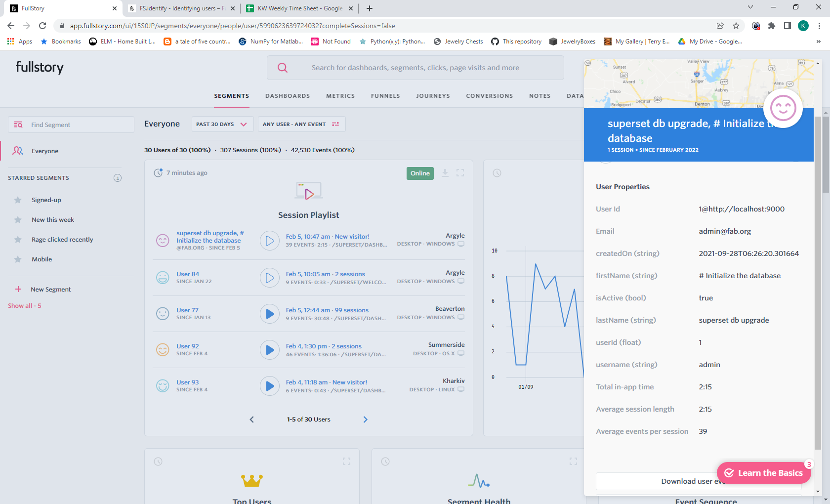Open Chrome extensions puzzle icon
This screenshot has height=504, width=830.
pyautogui.click(x=772, y=26)
